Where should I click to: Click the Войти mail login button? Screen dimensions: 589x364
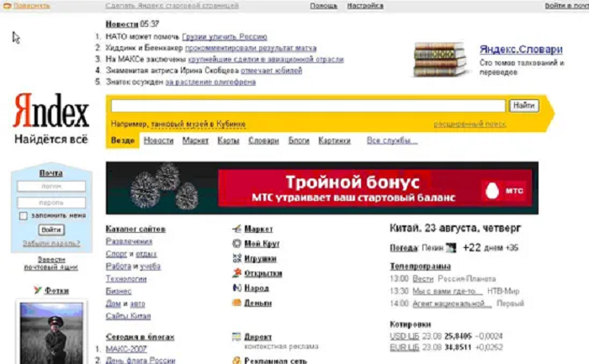(x=51, y=229)
